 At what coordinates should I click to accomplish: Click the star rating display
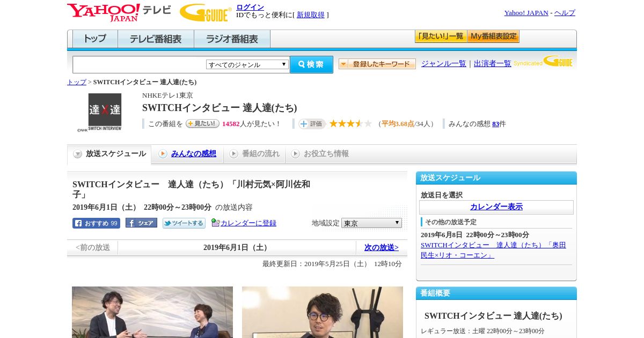click(350, 123)
